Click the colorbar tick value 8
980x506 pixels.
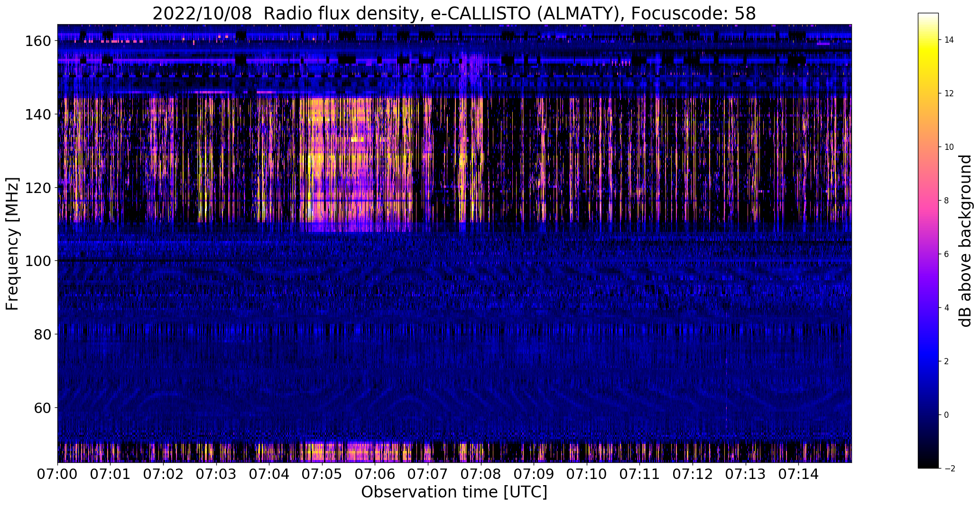(947, 201)
